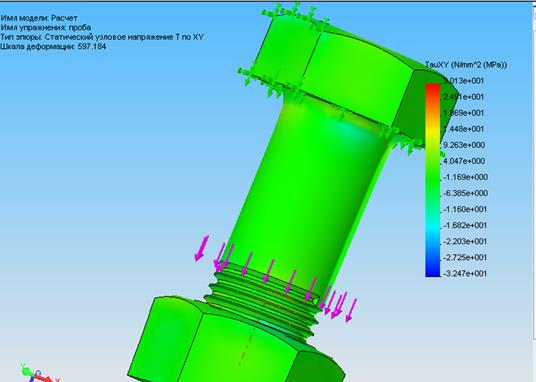
Task: Click legend value -2.725e+001
Action: pos(465,258)
